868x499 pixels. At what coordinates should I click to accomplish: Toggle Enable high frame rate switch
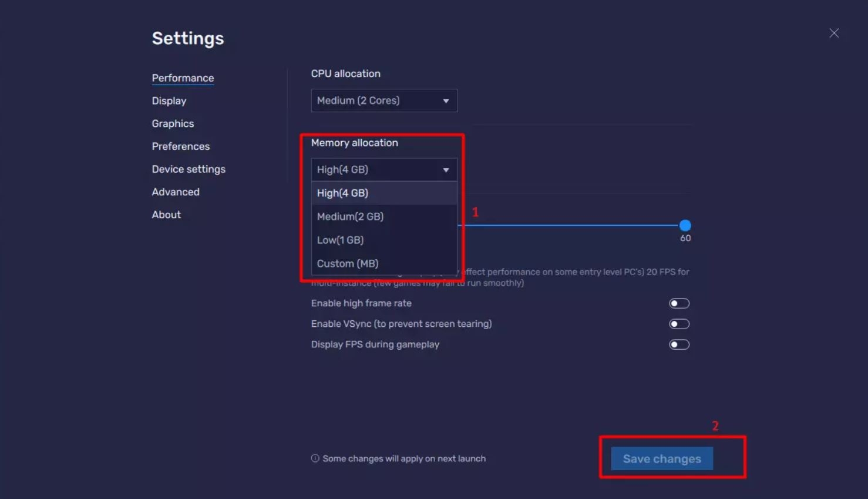(x=679, y=303)
